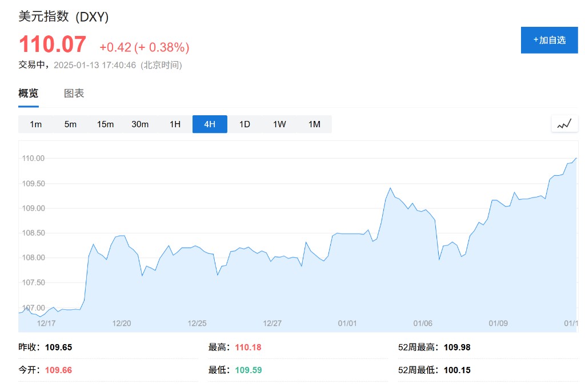Click the active 4H interval button
The image size is (585, 392).
(210, 124)
